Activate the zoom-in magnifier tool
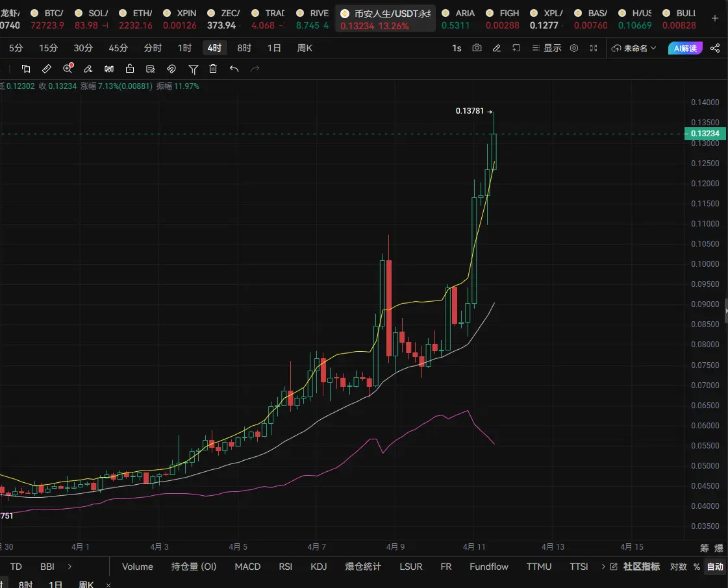 (68, 68)
